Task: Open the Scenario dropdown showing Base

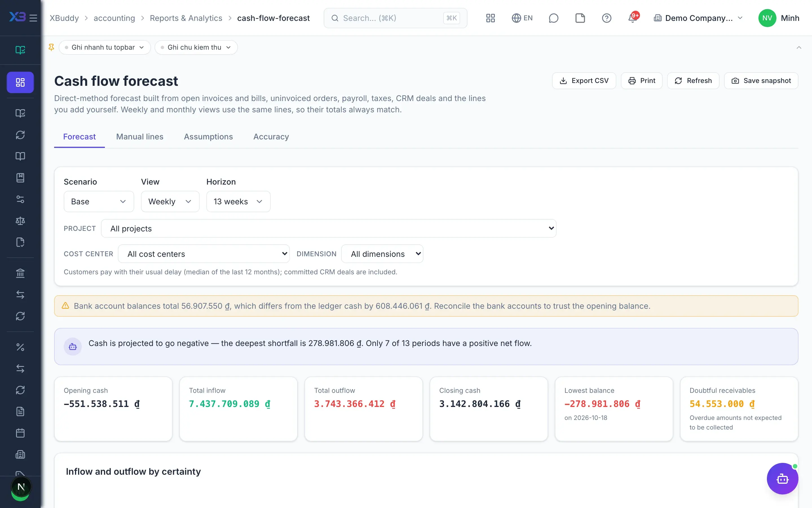Action: (99, 202)
